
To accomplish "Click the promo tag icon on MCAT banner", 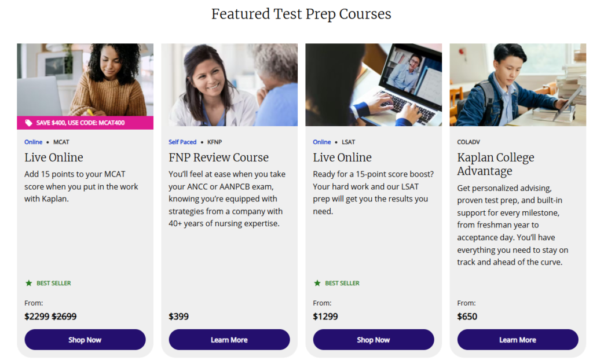I will (x=28, y=123).
